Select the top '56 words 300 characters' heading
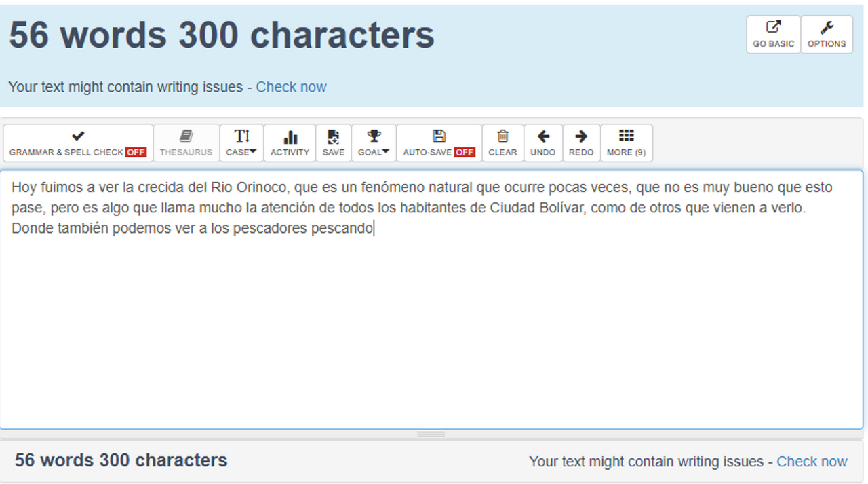This screenshot has height=484, width=868. (222, 35)
